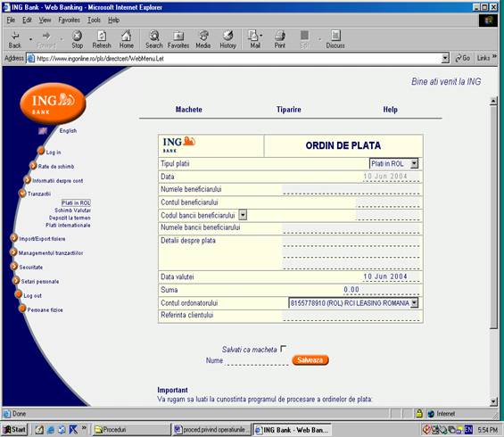Open the Favorites toolbar icon

coord(178,40)
